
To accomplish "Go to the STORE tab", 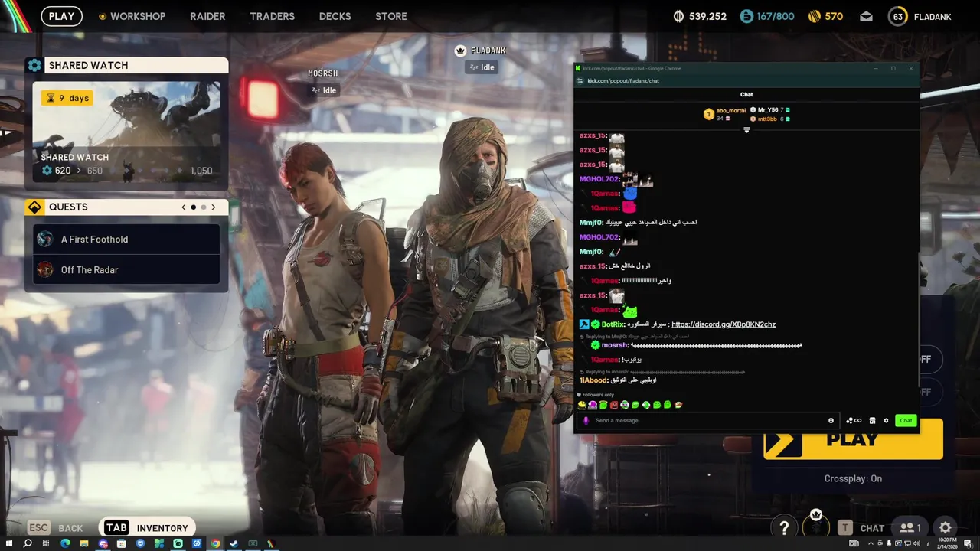I will click(x=391, y=16).
